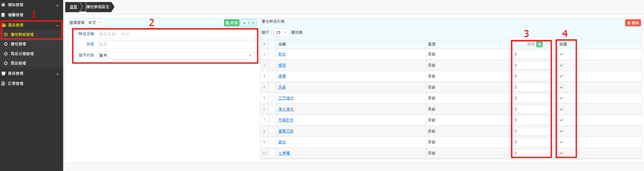Screen dimensions: 644x171
Task: Click the 群組名稱 text input field
Action: (176, 34)
